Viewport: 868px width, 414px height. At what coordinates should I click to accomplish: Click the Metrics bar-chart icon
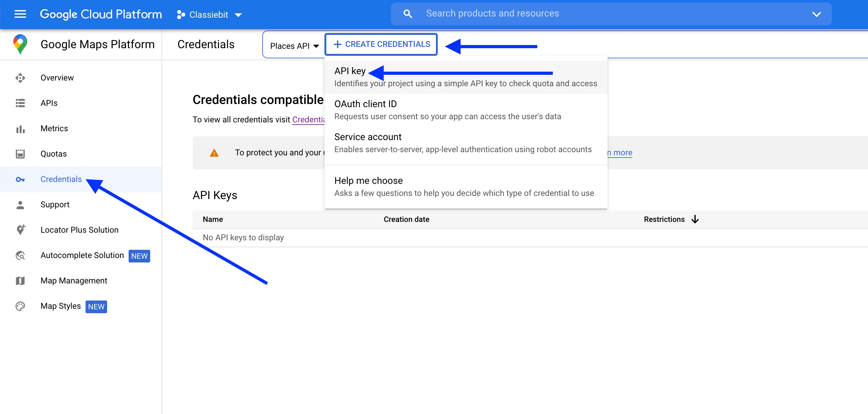[20, 128]
